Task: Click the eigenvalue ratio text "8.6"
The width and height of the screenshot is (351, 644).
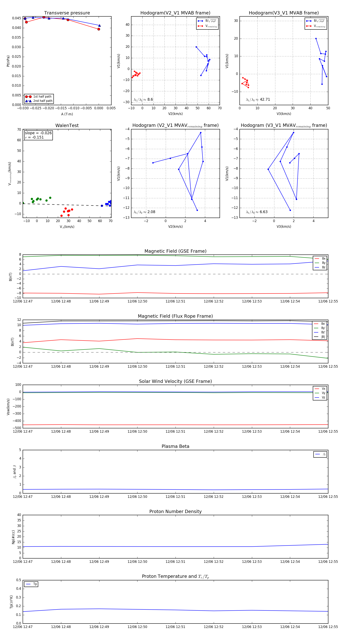Action: tap(150, 100)
